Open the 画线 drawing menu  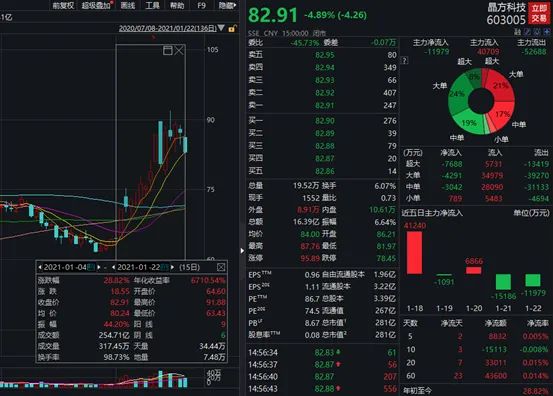[128, 5]
